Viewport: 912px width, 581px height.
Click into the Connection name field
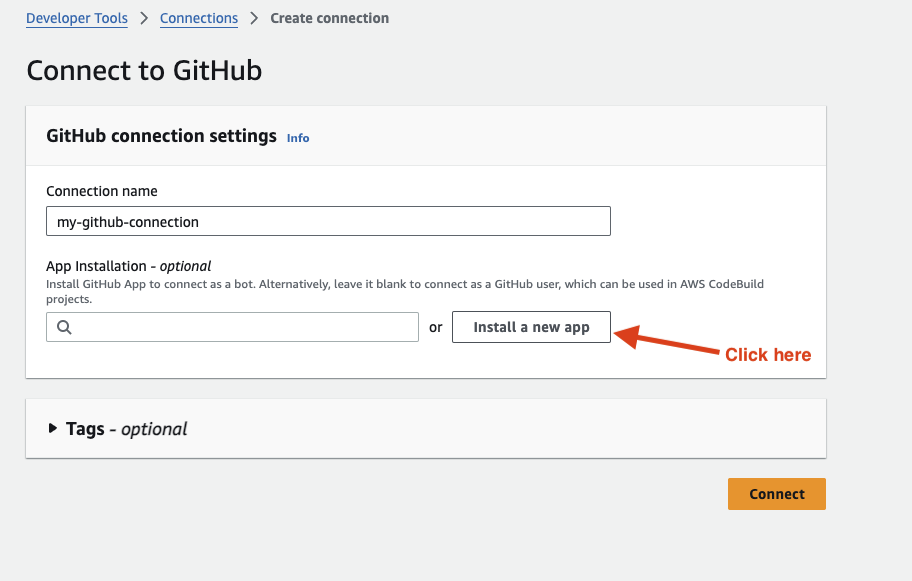coord(328,221)
